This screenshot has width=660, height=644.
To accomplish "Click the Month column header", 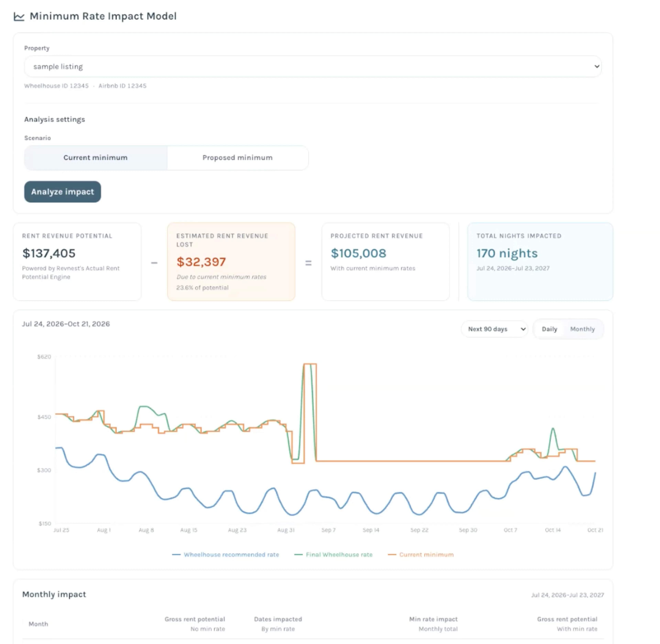I will click(x=38, y=624).
